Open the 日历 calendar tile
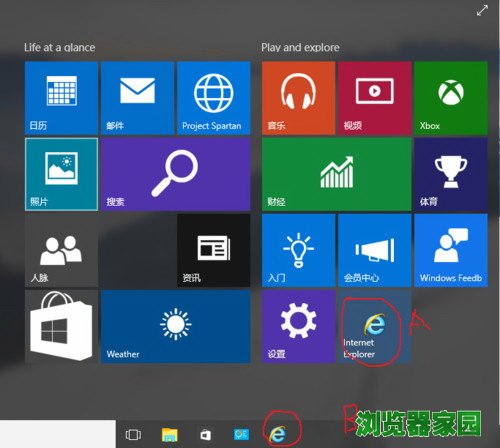Screen dimensions: 500x448 coord(61,98)
